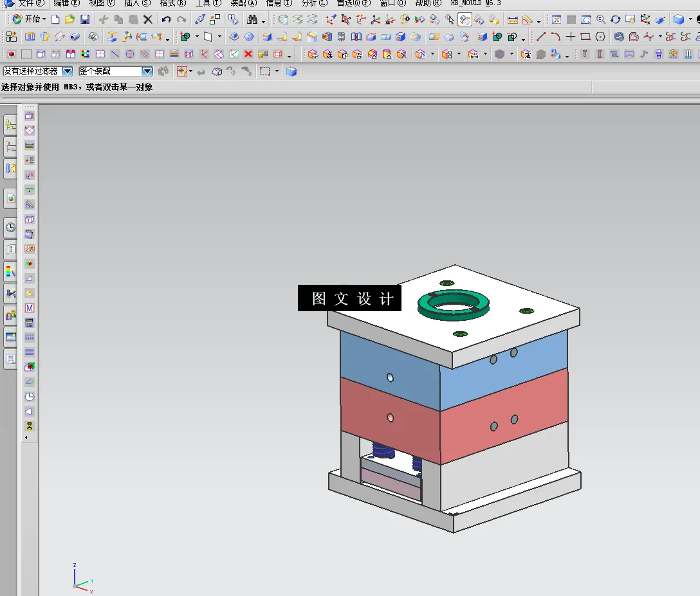The width and height of the screenshot is (700, 596).
Task: Open an existing file
Action: coord(69,19)
